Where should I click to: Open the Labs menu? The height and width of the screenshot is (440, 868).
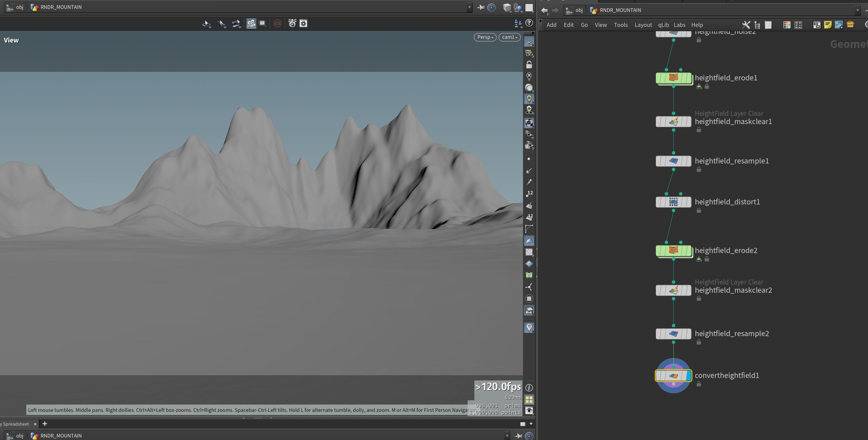pyautogui.click(x=679, y=25)
